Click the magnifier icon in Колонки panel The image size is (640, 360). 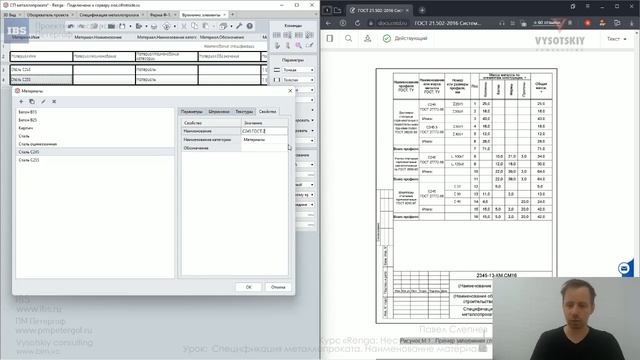(x=299, y=46)
